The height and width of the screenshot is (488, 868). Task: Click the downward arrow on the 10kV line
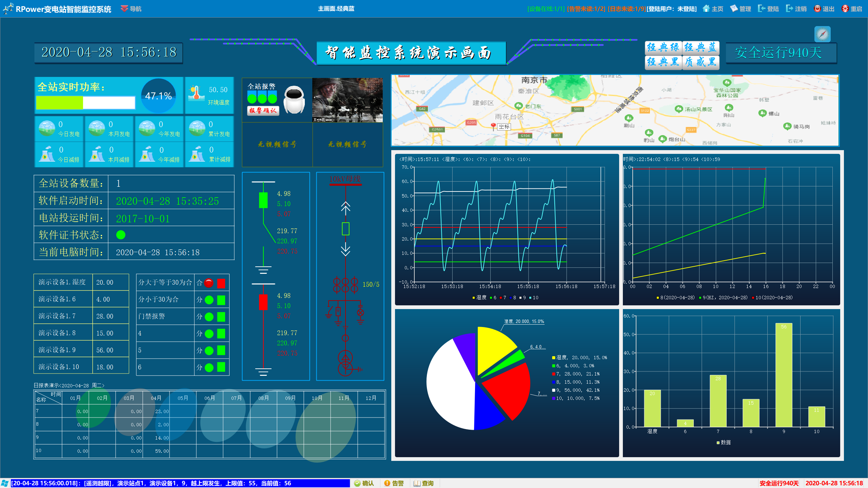(x=346, y=249)
